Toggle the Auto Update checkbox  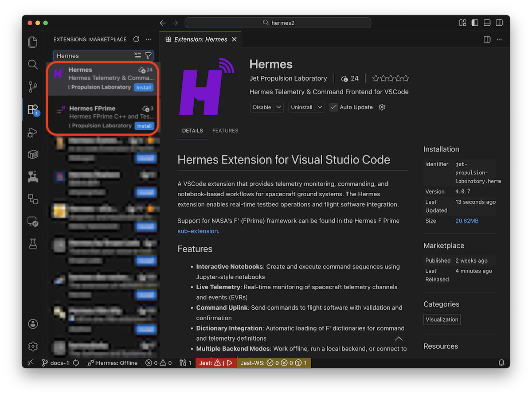click(x=333, y=107)
